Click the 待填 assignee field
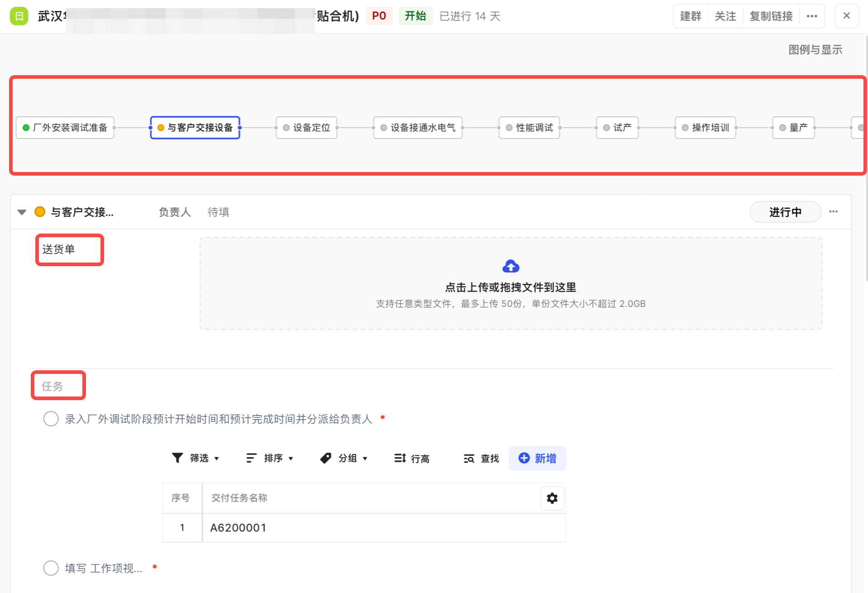Viewport: 868px width, 593px height. (218, 212)
